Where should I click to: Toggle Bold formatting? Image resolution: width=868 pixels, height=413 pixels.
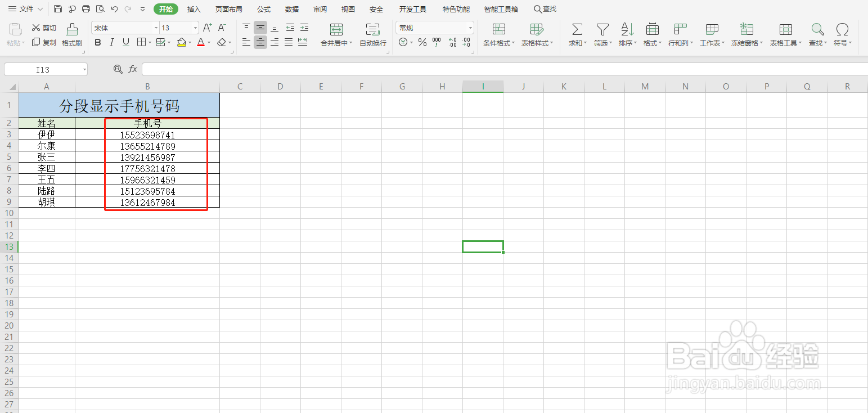tap(98, 42)
